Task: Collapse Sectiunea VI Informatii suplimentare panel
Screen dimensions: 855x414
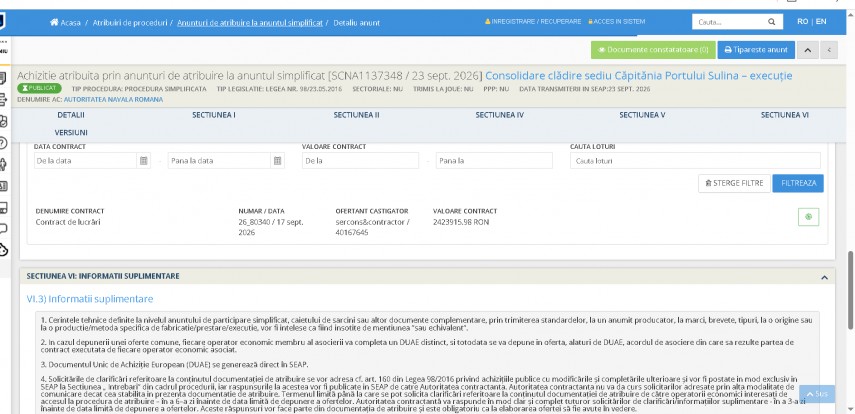Action: pyautogui.click(x=824, y=278)
